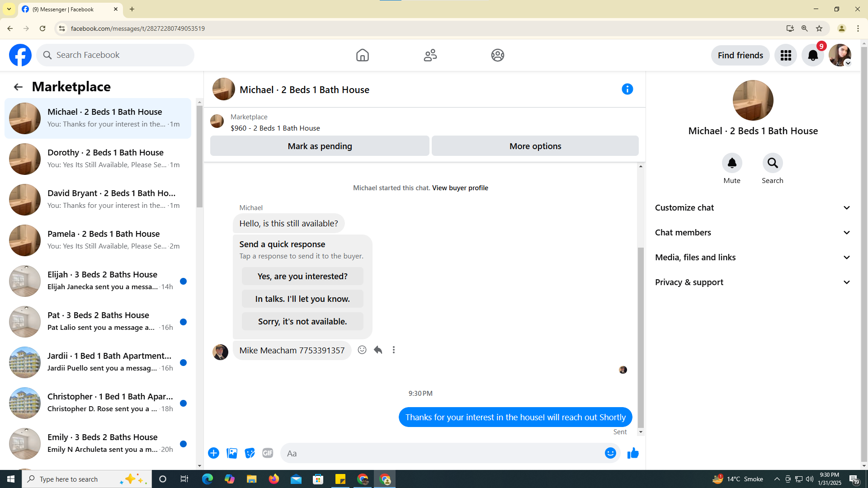Open more options for Mike Meacham message

(394, 350)
